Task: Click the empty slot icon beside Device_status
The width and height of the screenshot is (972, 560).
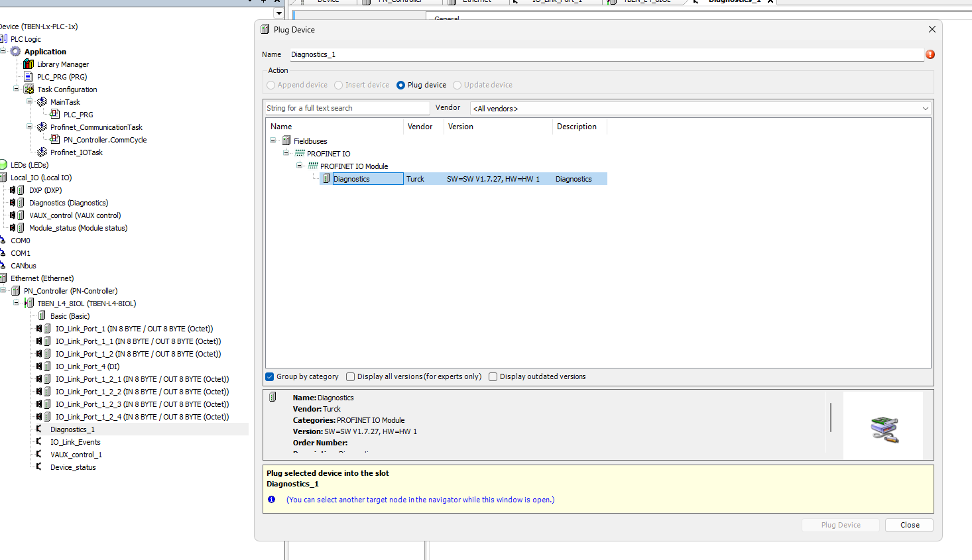Action: pos(39,467)
